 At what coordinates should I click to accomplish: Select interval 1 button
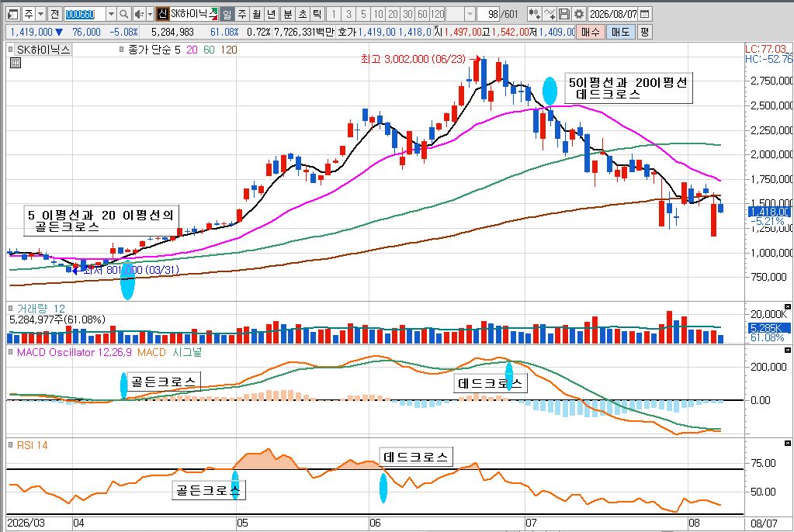[x=333, y=14]
